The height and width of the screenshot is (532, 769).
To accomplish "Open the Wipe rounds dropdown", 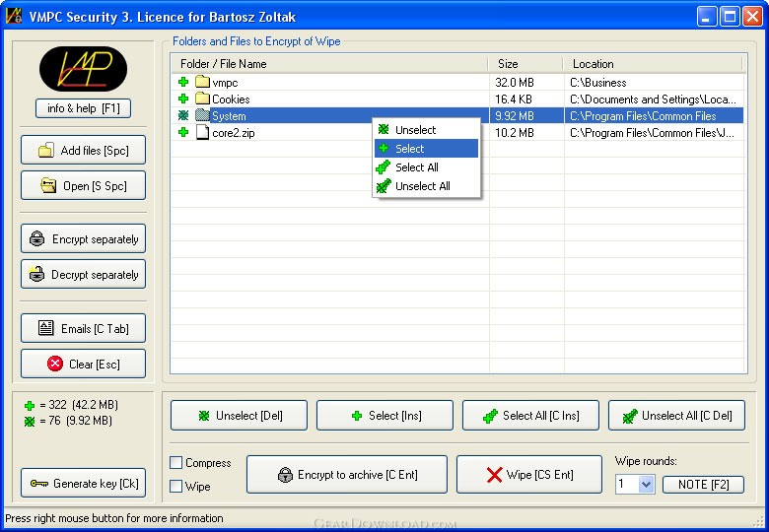I will (x=647, y=485).
